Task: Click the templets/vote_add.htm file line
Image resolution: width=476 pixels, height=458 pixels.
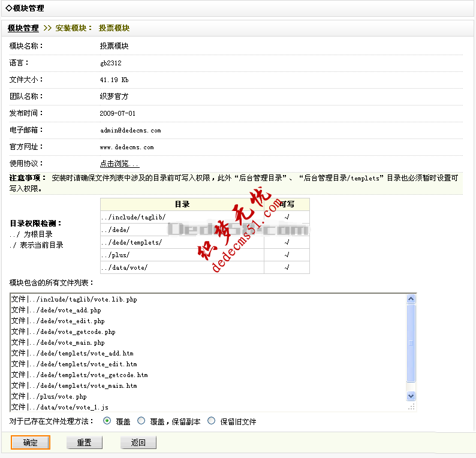Action: 73,353
